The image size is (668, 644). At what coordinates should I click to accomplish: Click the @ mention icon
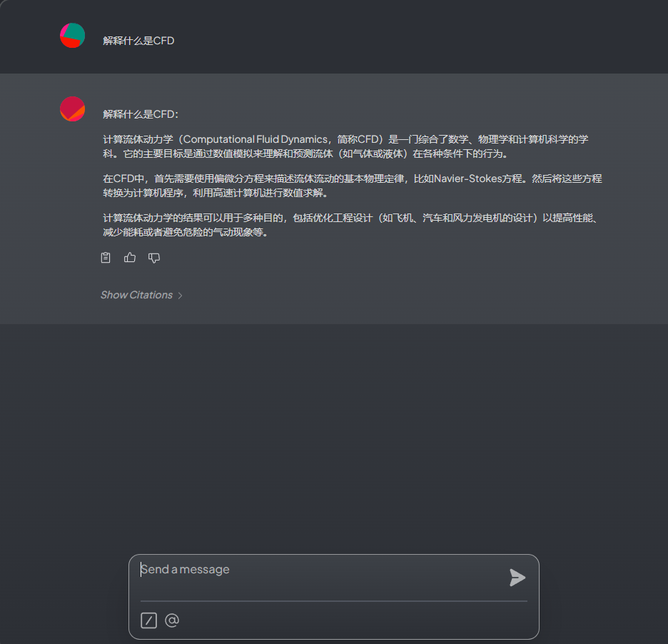pyautogui.click(x=172, y=620)
